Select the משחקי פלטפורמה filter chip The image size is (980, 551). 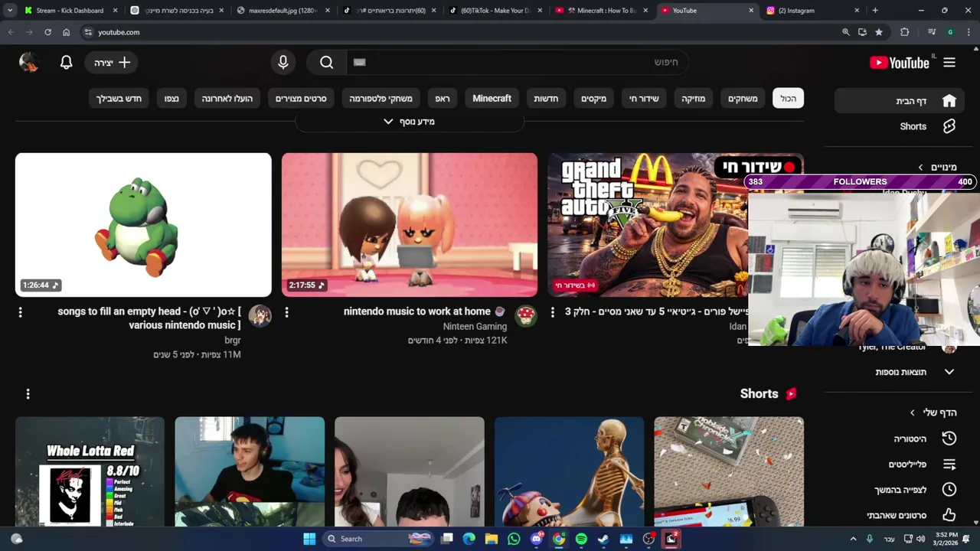[x=381, y=99]
